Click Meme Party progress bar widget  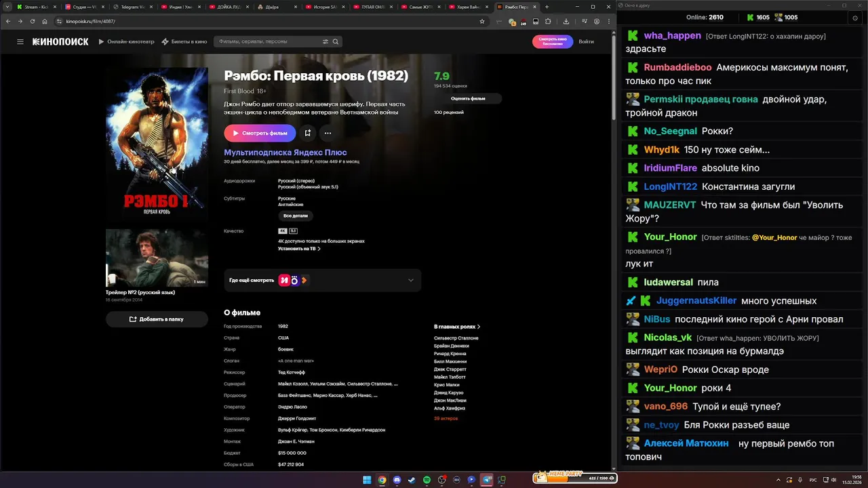tap(574, 476)
